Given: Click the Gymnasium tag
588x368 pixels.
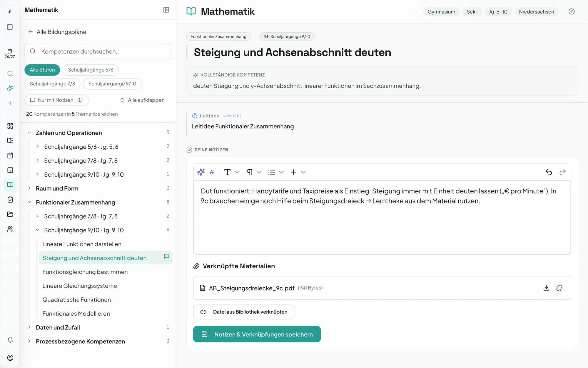Looking at the screenshot, I should click(x=441, y=12).
